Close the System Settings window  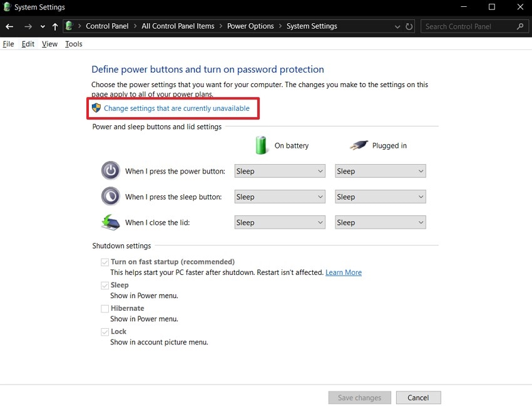520,7
